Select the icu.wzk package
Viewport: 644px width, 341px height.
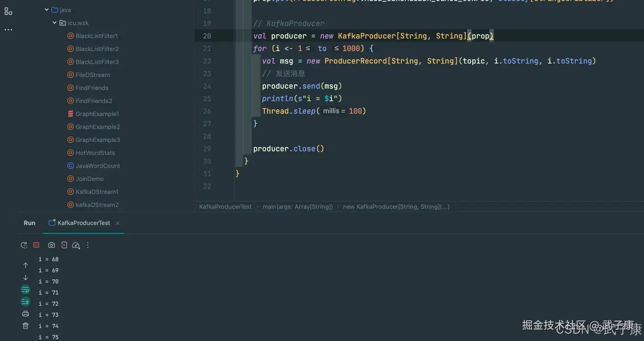[x=78, y=23]
